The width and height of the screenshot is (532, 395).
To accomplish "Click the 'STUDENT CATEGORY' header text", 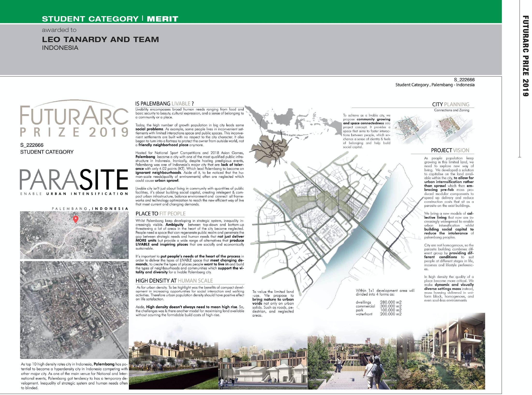I will click(x=90, y=19).
